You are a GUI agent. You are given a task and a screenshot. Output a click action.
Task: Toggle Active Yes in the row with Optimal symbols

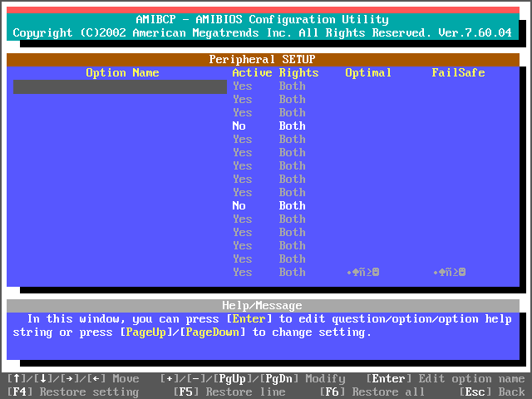click(242, 273)
